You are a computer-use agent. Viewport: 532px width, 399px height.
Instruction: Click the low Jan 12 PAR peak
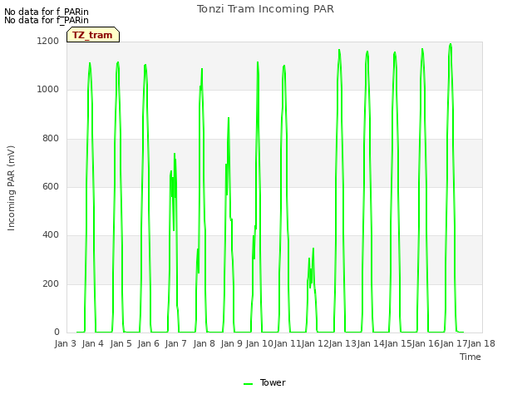313,249
